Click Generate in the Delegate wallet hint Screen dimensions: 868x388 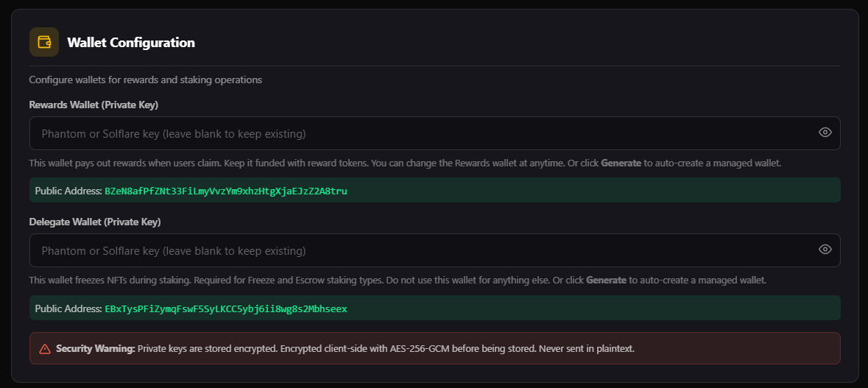click(x=606, y=281)
